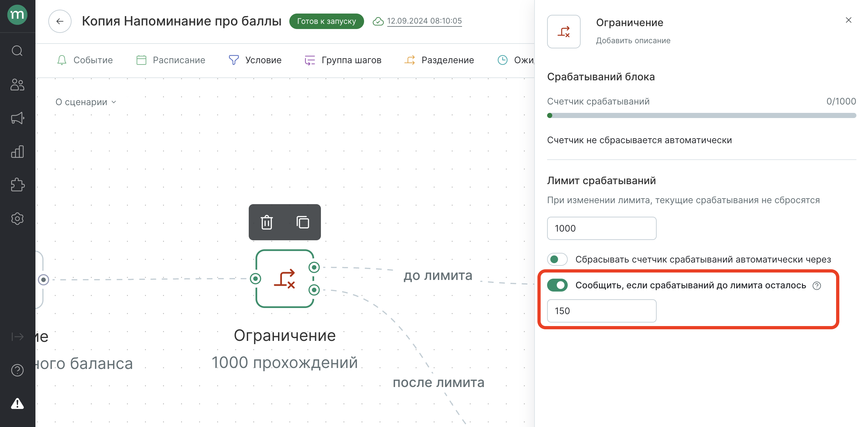Screen dimensions: 868x427
Task: Click the до лимита branch label
Action: pyautogui.click(x=438, y=275)
